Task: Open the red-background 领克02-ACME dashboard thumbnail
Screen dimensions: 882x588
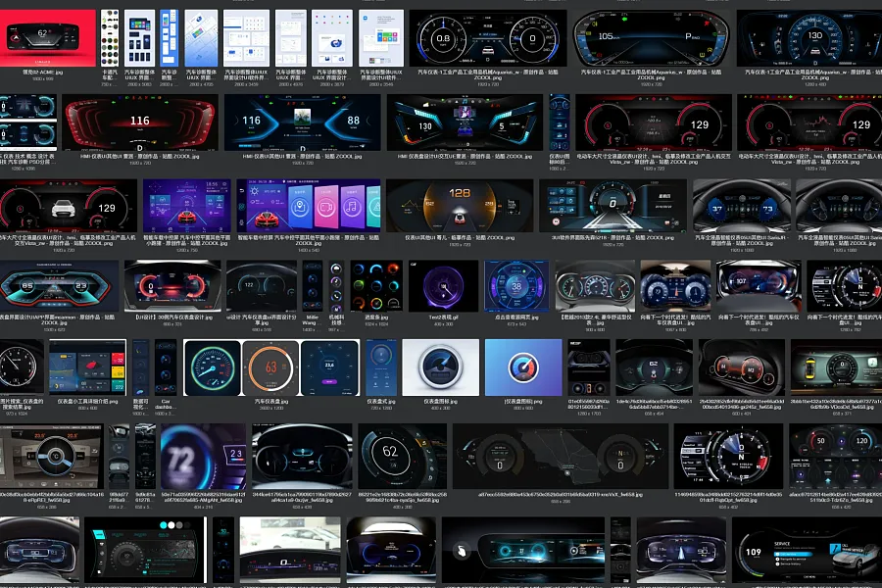Action: pos(48,37)
